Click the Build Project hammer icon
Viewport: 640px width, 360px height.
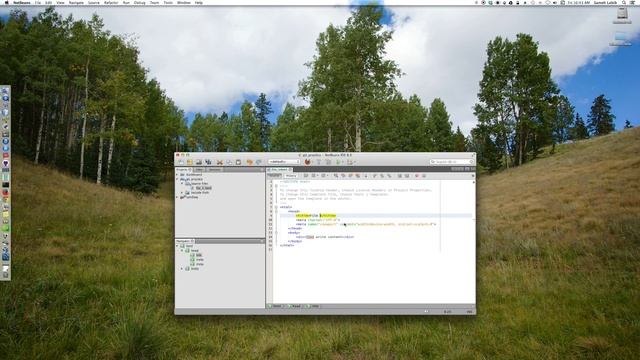point(319,162)
